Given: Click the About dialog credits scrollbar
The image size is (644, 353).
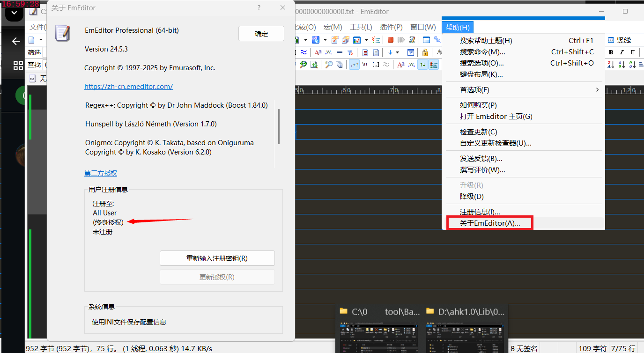Looking at the screenshot, I should tap(279, 126).
